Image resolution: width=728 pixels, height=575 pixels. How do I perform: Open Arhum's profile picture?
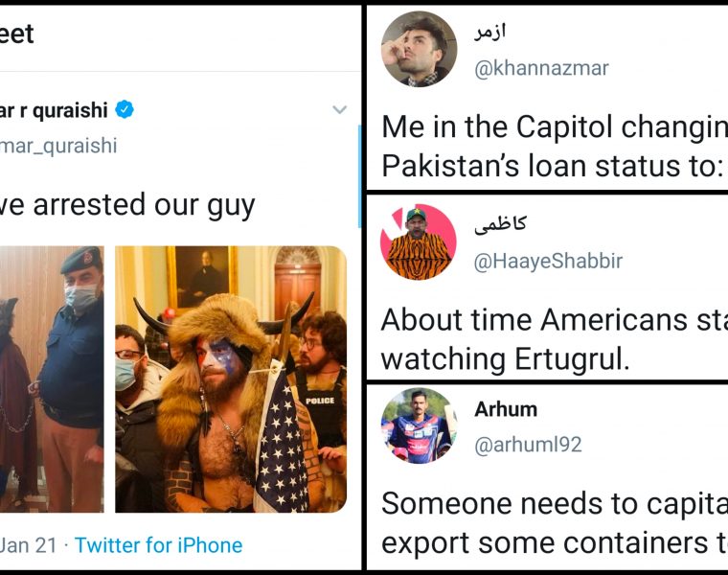point(419,425)
